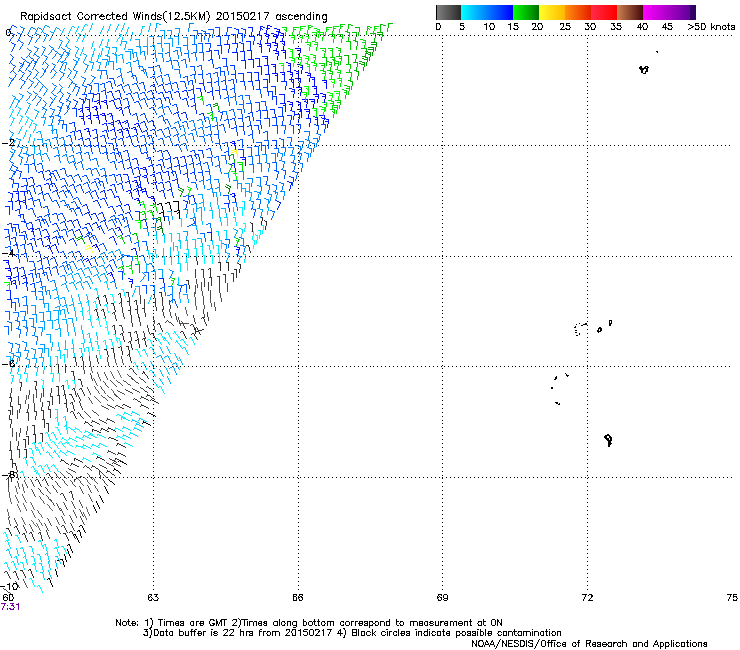Click the gray 0-5 knots legend swatch

(x=448, y=12)
